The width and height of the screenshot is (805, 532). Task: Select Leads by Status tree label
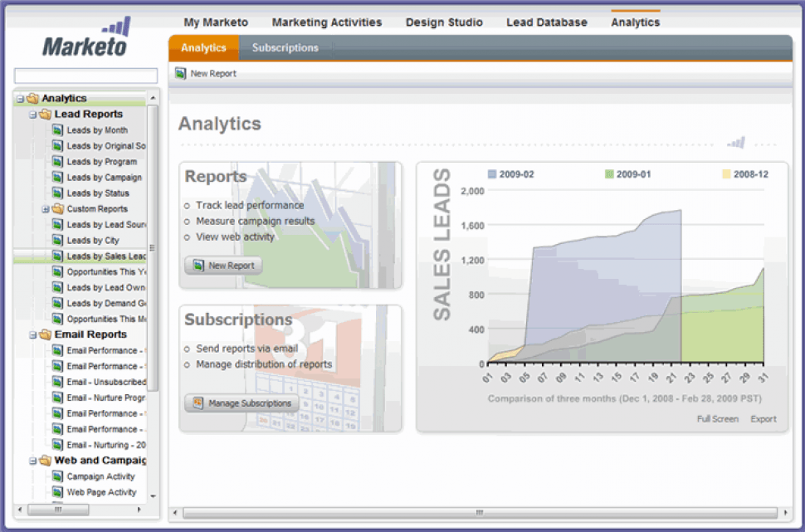pos(98,193)
